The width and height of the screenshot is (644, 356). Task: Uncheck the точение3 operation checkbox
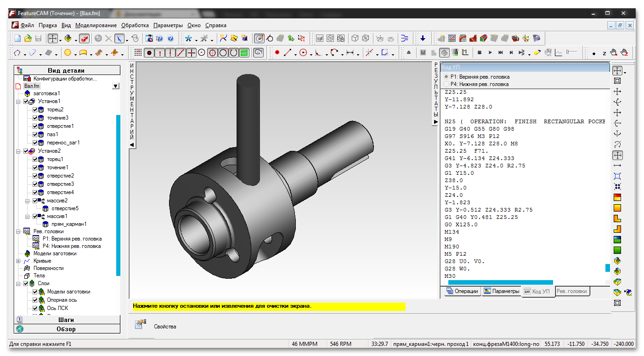click(35, 118)
